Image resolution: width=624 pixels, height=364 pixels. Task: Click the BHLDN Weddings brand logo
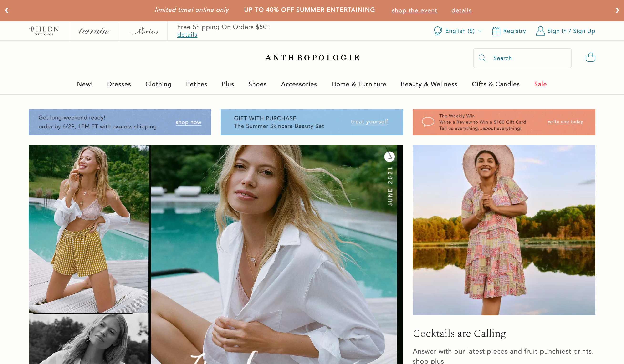tap(43, 31)
